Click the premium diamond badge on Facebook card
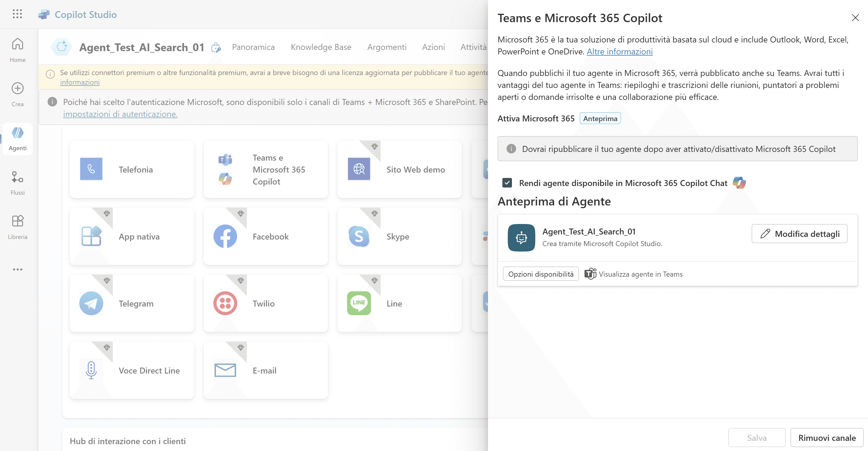The height and width of the screenshot is (451, 868). pos(240,214)
